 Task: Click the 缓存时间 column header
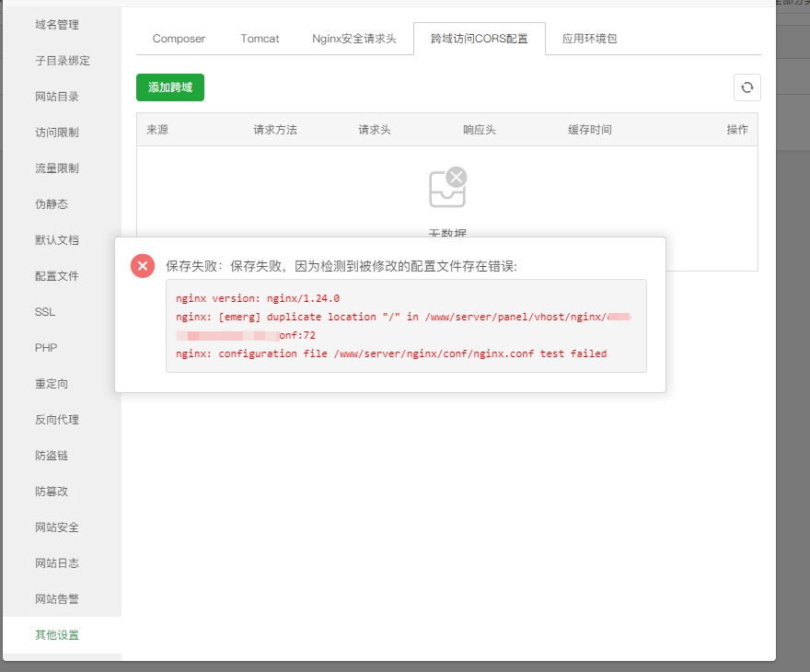click(590, 130)
